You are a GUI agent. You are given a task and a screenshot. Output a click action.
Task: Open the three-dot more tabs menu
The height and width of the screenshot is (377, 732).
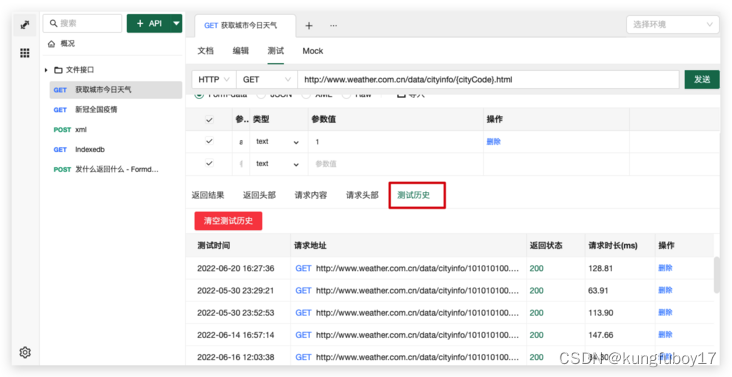(333, 26)
